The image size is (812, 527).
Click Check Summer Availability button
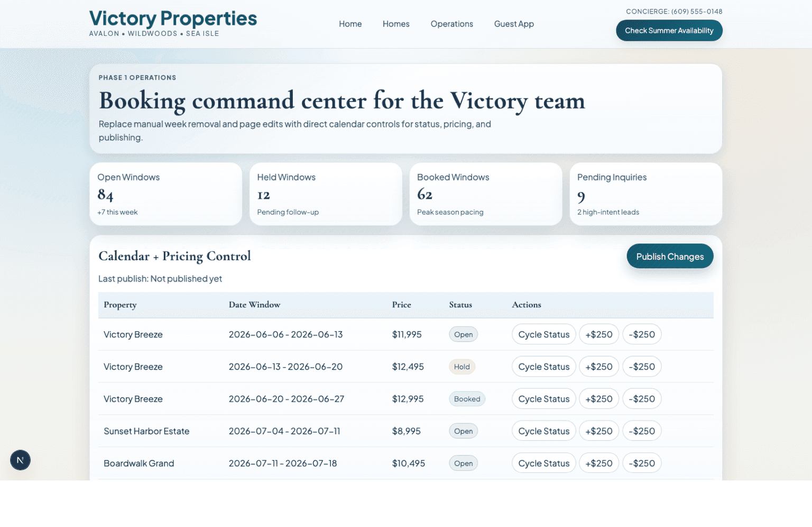(669, 31)
